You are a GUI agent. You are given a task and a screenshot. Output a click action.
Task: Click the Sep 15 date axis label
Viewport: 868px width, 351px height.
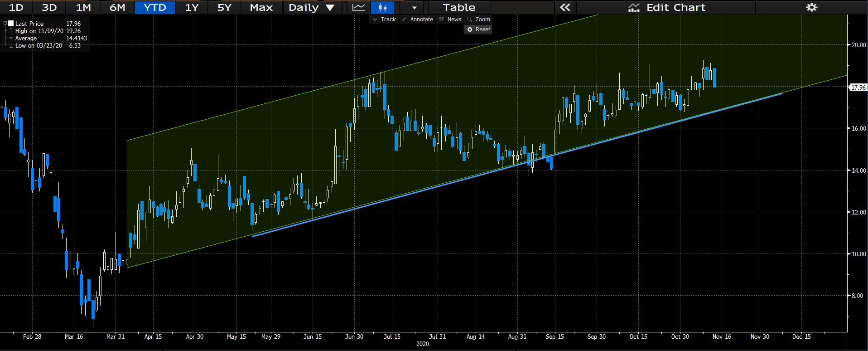tap(555, 336)
